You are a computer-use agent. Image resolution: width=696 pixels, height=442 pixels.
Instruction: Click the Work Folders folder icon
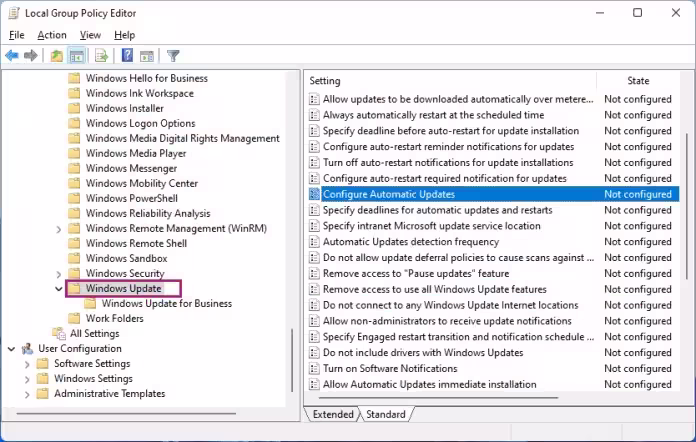point(74,318)
